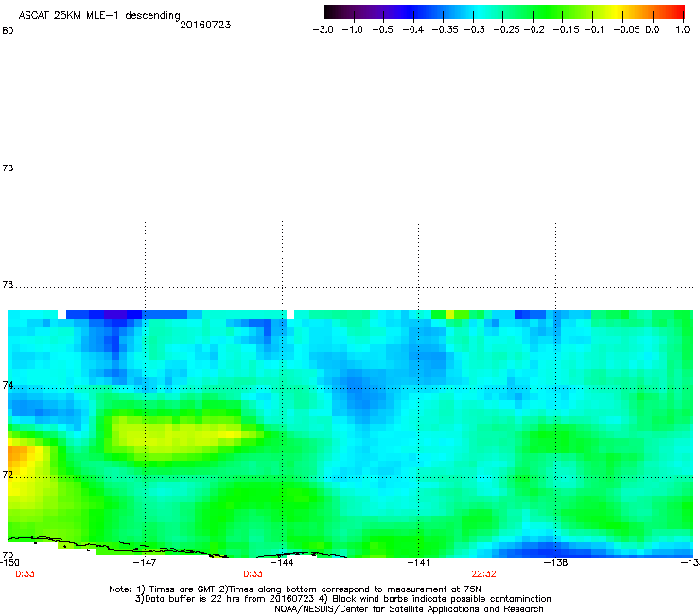
Task: Click the note line about Times are GMT
Action: (x=295, y=589)
